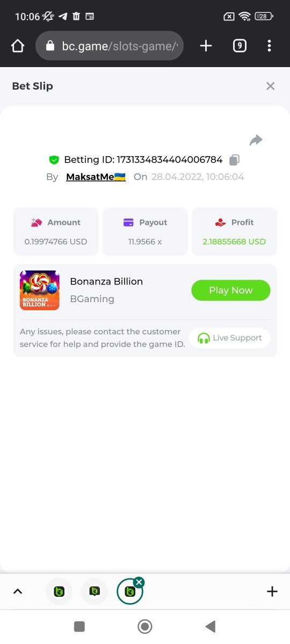The width and height of the screenshot is (290, 644).
Task: Close the active tab via X badge
Action: pyautogui.click(x=139, y=582)
